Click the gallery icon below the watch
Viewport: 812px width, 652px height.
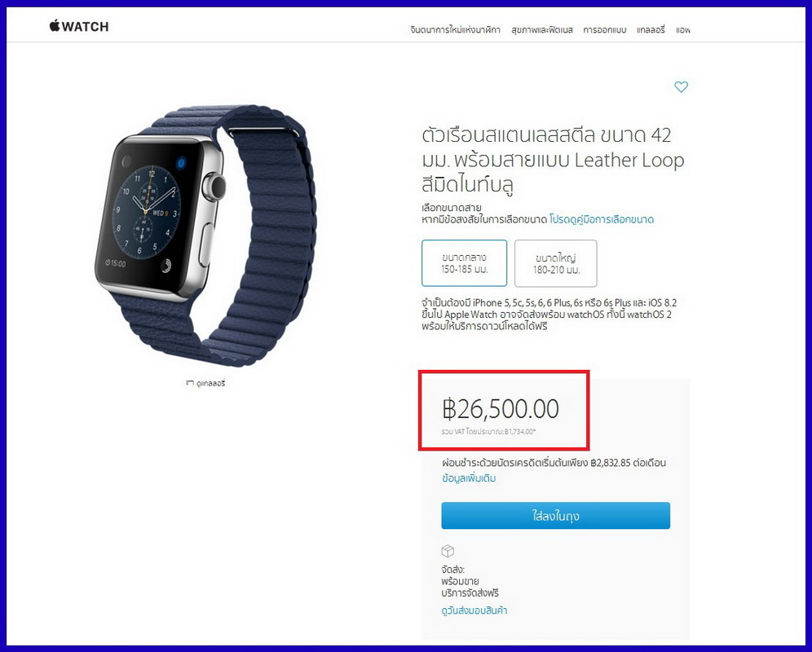coord(189,383)
